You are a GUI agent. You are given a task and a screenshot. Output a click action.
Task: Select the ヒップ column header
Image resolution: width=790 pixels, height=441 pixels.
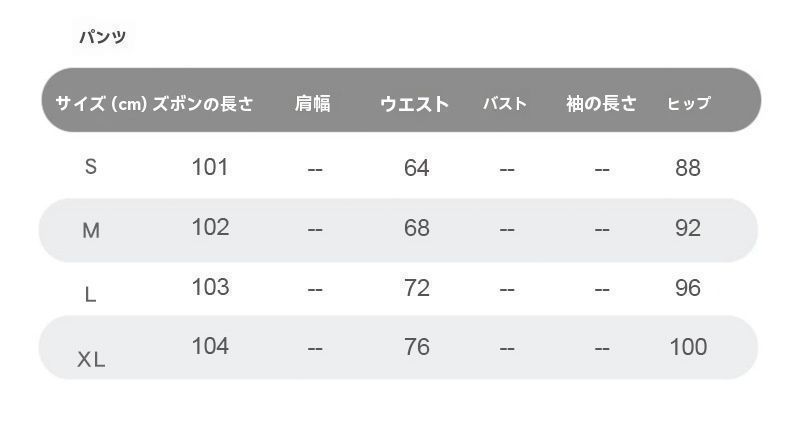689,103
